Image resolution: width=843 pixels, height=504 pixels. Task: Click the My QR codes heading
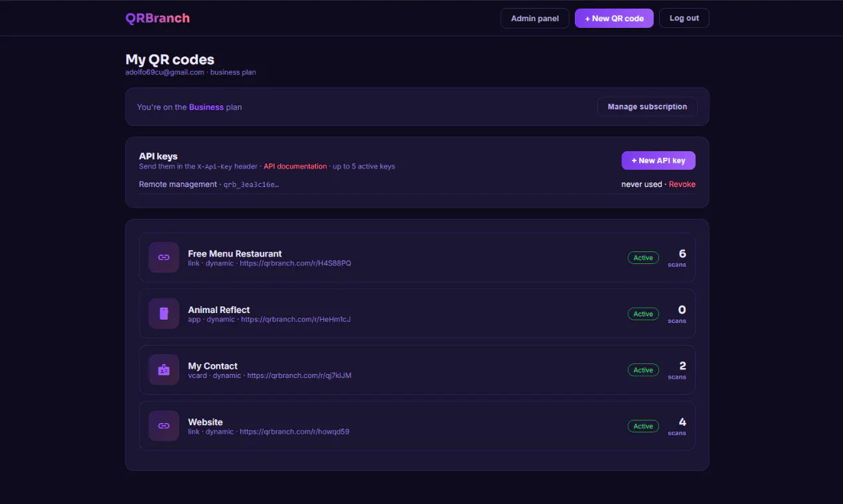point(170,60)
